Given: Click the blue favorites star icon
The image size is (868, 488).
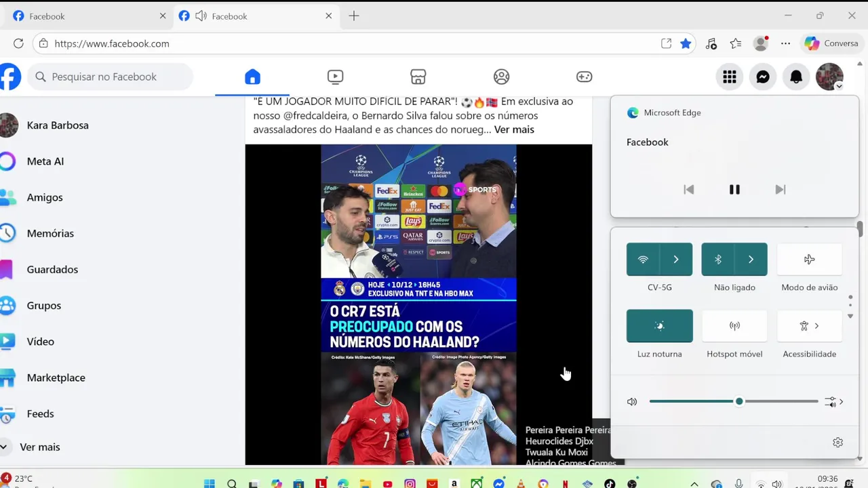Looking at the screenshot, I should pyautogui.click(x=686, y=43).
